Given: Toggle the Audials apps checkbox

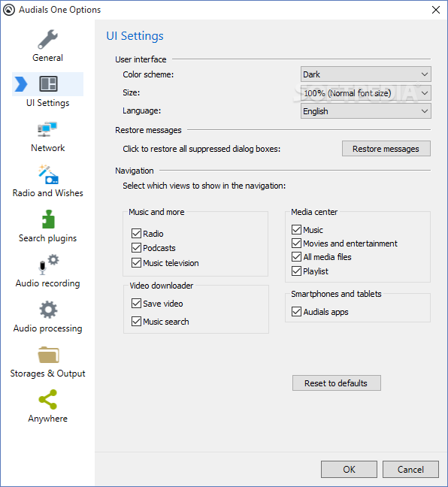Looking at the screenshot, I should (296, 312).
